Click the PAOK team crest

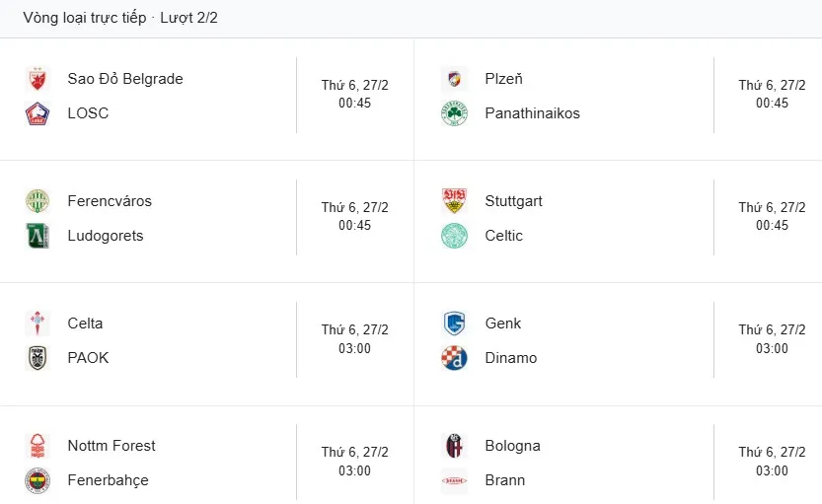click(x=37, y=358)
